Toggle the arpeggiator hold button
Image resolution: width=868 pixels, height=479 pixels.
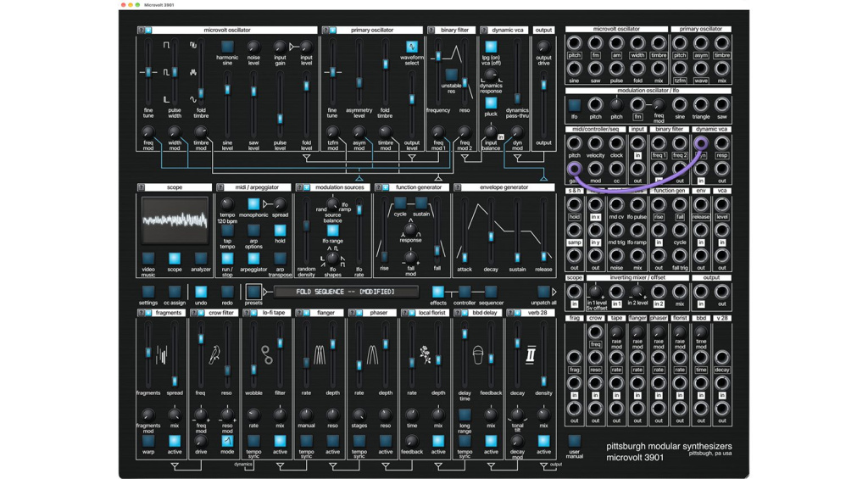click(x=280, y=231)
